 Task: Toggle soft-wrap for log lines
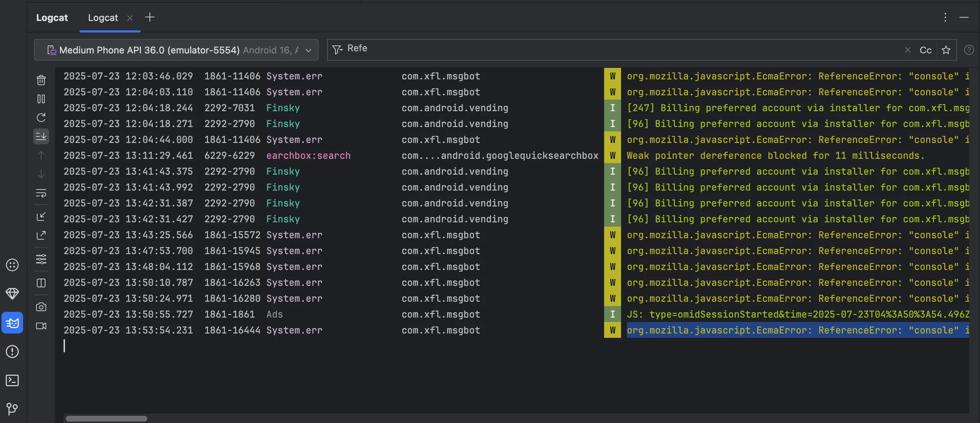(41, 193)
